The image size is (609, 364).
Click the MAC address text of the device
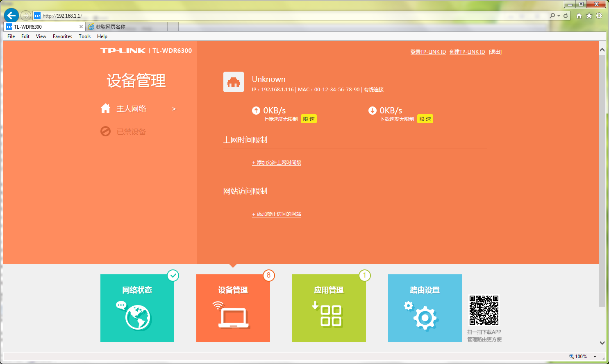(329, 90)
